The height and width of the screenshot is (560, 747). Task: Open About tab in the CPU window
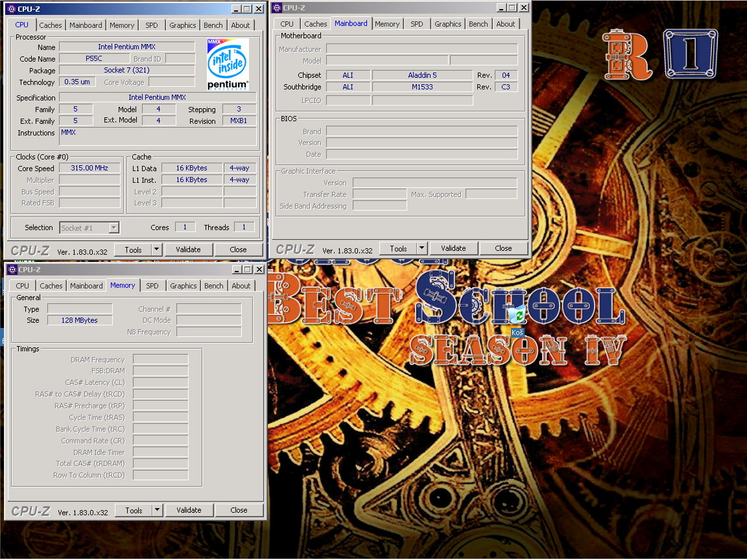click(241, 25)
